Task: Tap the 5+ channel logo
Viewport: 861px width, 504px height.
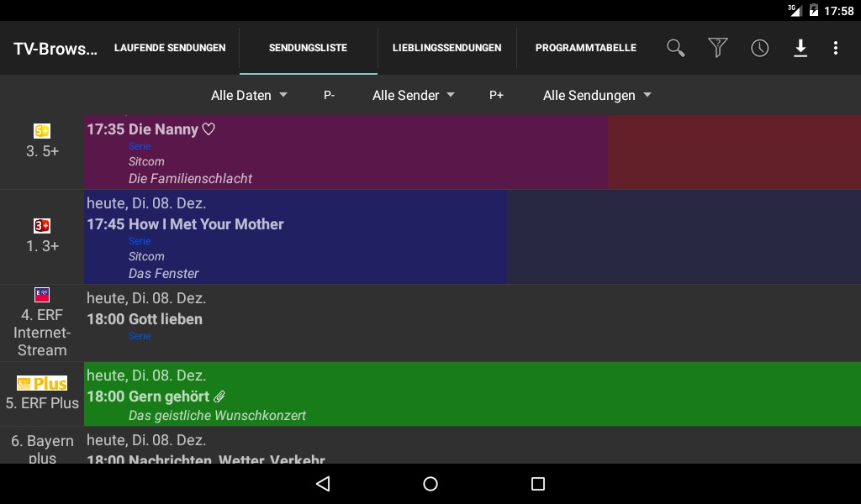Action: [42, 130]
